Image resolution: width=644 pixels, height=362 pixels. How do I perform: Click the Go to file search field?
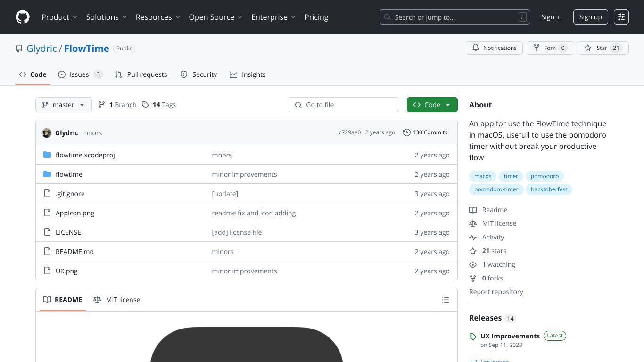coord(344,105)
